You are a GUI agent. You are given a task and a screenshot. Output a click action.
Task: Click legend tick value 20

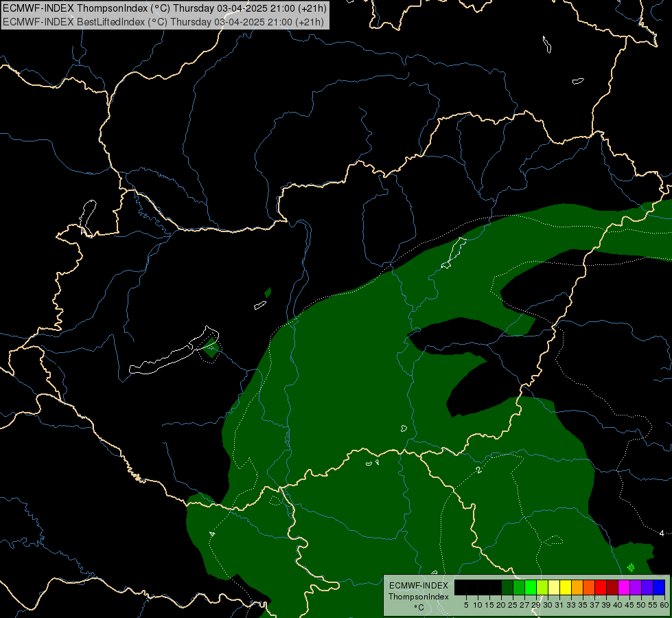point(501,605)
